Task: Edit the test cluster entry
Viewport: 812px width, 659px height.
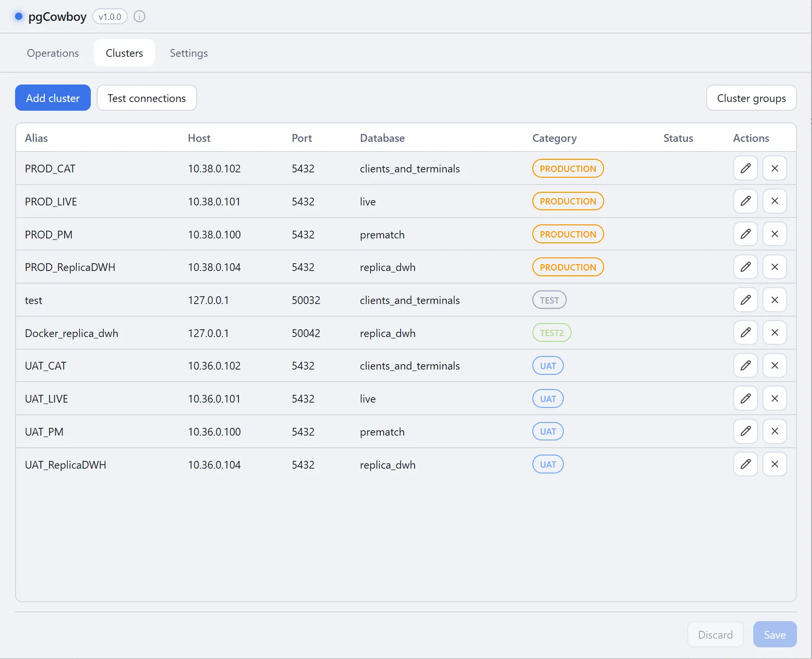Action: click(745, 300)
